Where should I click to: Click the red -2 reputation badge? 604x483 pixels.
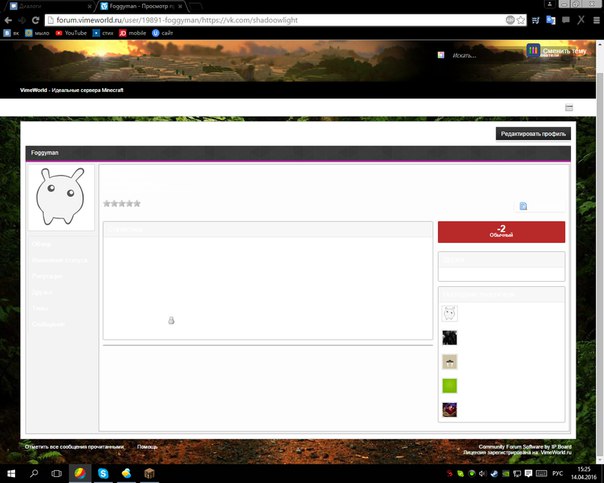click(501, 232)
